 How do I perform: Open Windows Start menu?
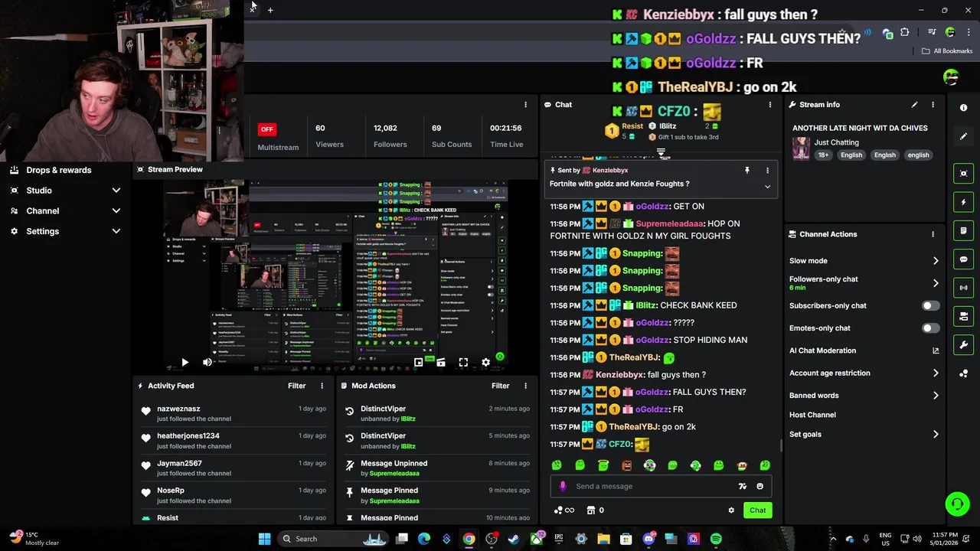coord(264,539)
